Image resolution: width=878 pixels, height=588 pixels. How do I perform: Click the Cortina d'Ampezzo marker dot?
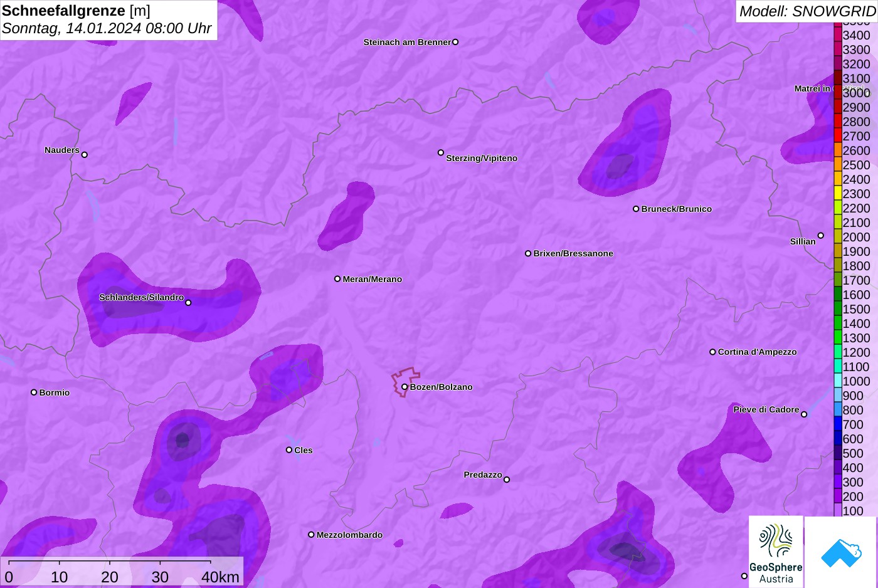coord(712,352)
